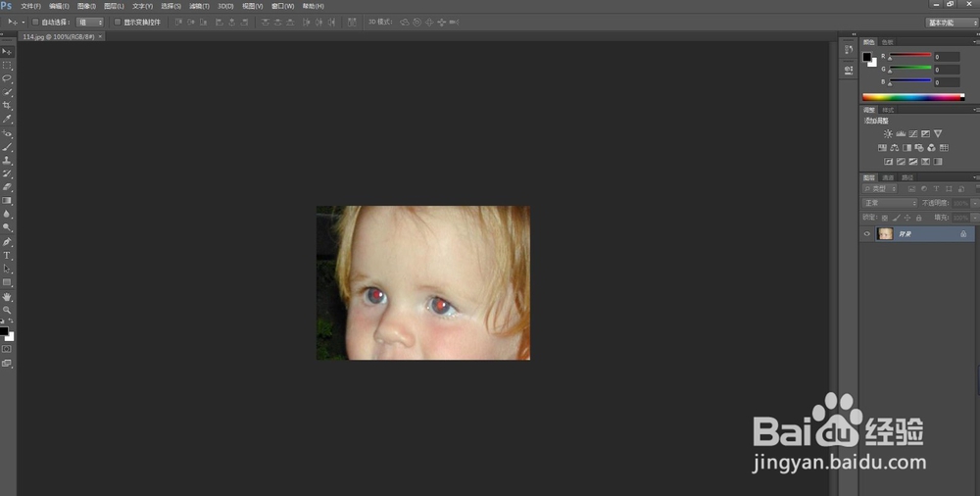
Task: Open the 不透明度 opacity dropdown arrow
Action: click(x=974, y=203)
